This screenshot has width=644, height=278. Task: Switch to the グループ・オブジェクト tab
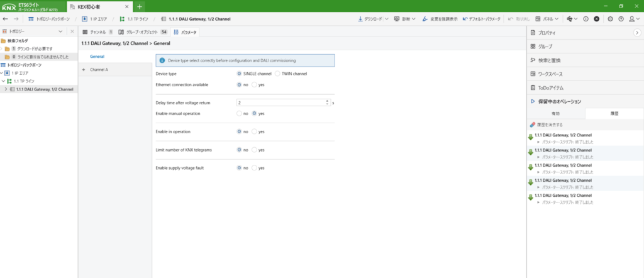pyautogui.click(x=140, y=31)
